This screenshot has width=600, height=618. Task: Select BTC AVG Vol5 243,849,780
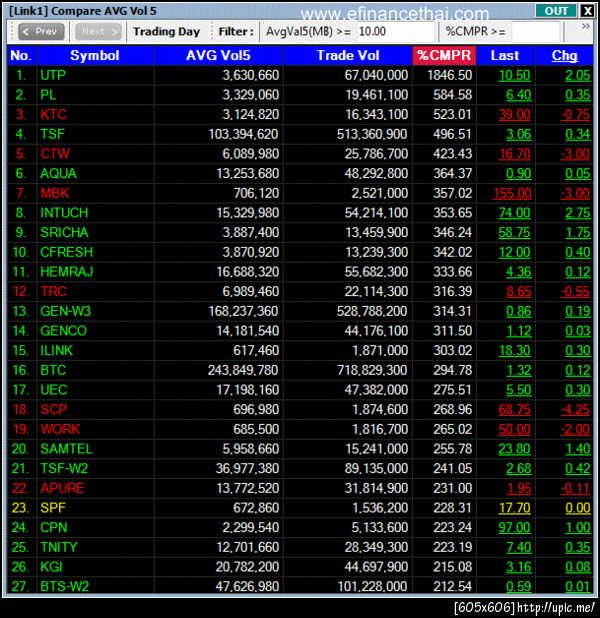(243, 370)
